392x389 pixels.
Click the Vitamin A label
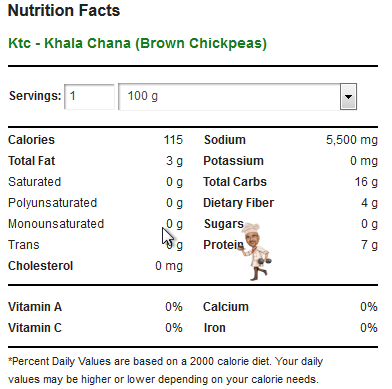coord(35,307)
